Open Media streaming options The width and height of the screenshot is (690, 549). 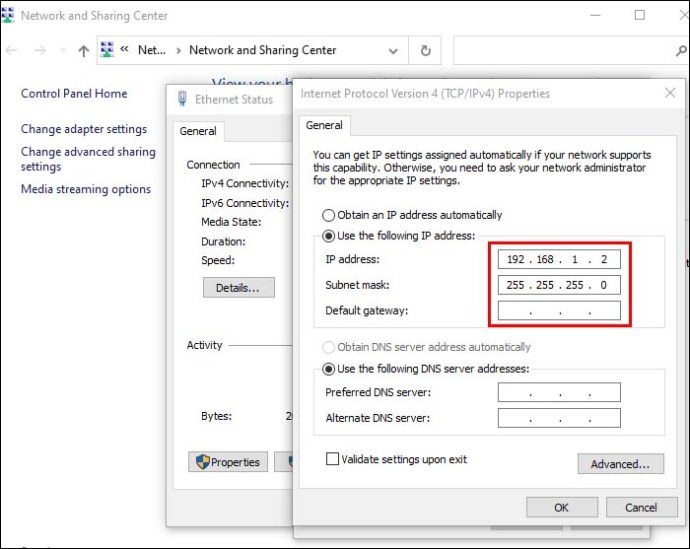tap(86, 189)
